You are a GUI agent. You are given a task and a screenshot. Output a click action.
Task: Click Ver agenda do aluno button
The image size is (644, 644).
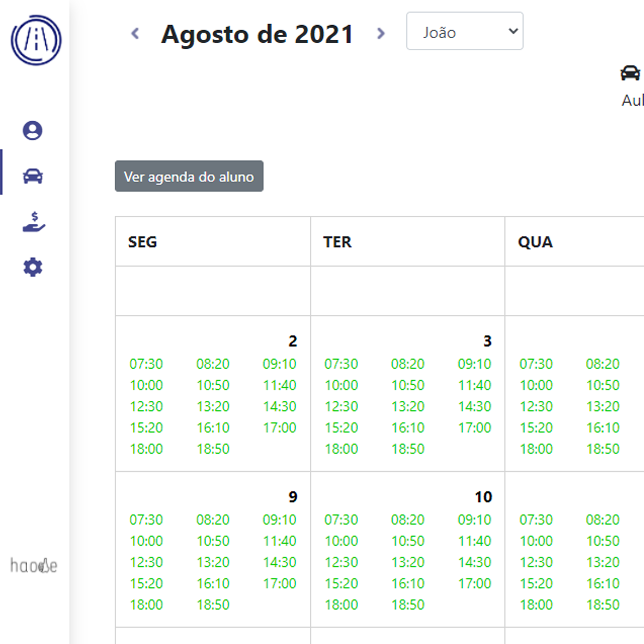coord(189,176)
